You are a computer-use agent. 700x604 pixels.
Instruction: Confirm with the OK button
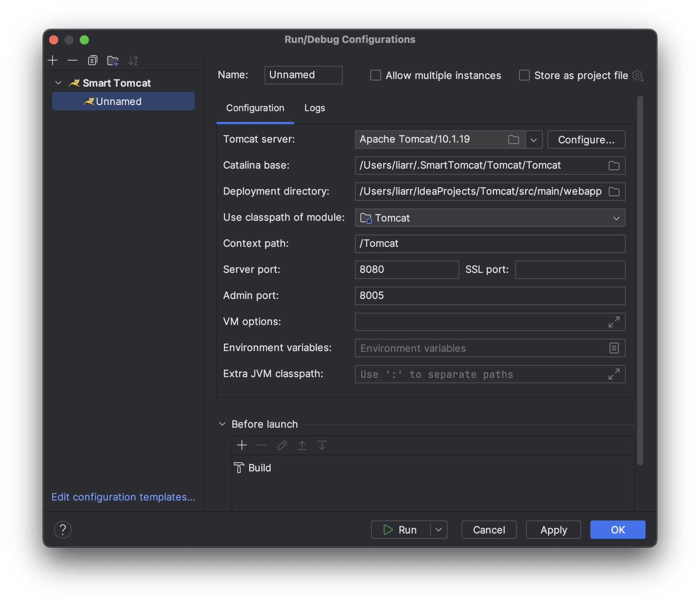coord(618,530)
